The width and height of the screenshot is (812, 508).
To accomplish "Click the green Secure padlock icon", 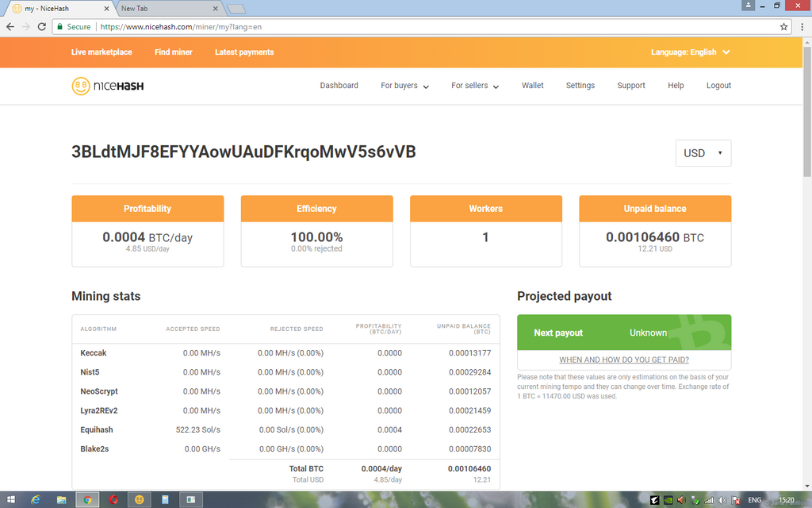I will (60, 26).
